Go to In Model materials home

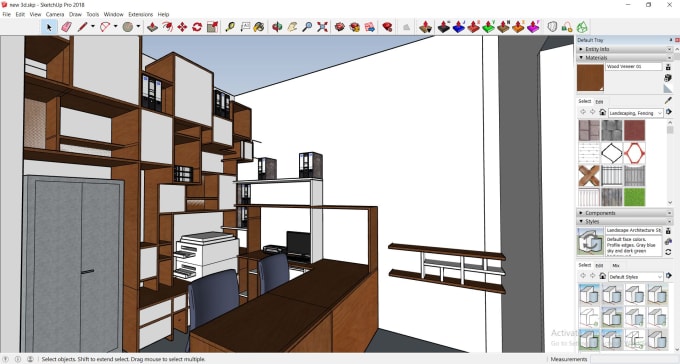[x=602, y=112]
